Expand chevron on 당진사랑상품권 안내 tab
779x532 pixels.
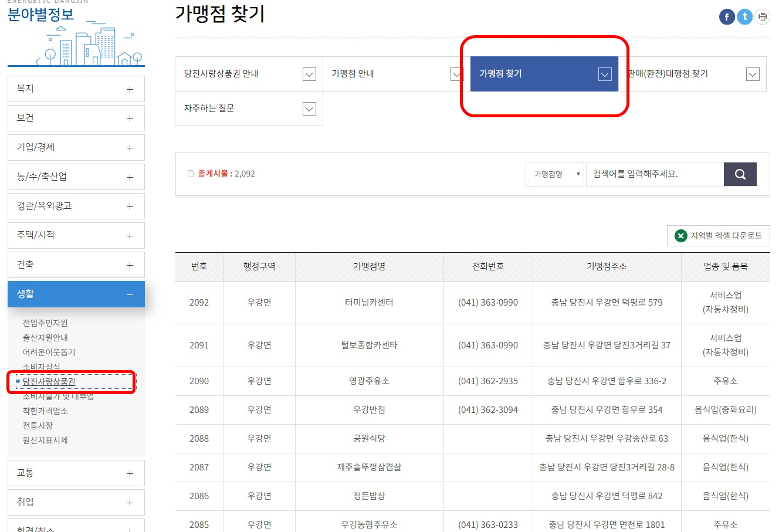[309, 74]
